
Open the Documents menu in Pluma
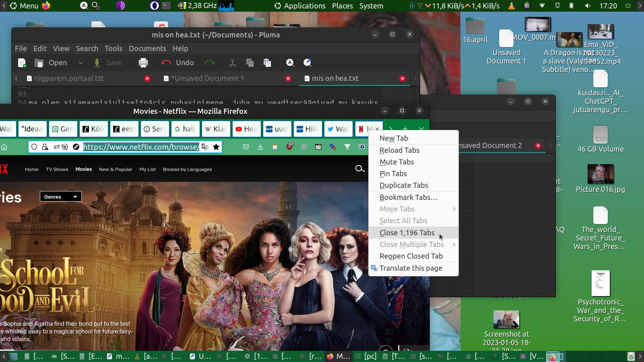coord(147,49)
